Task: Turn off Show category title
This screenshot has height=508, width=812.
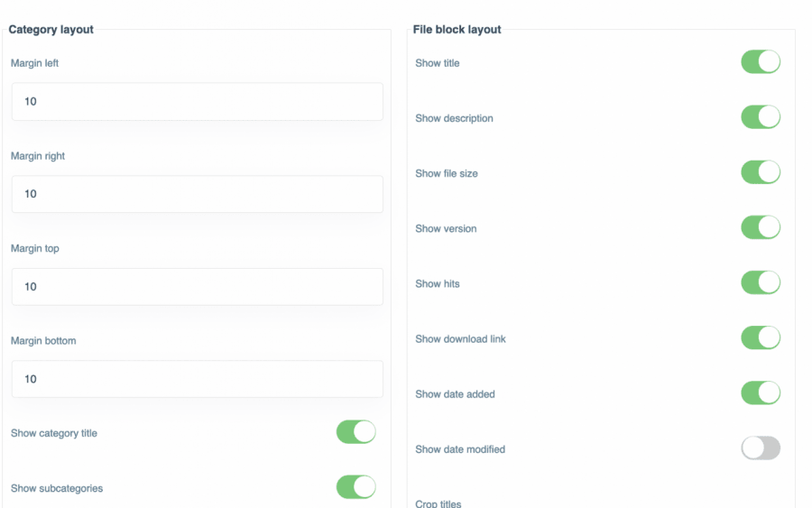Action: pyautogui.click(x=355, y=432)
